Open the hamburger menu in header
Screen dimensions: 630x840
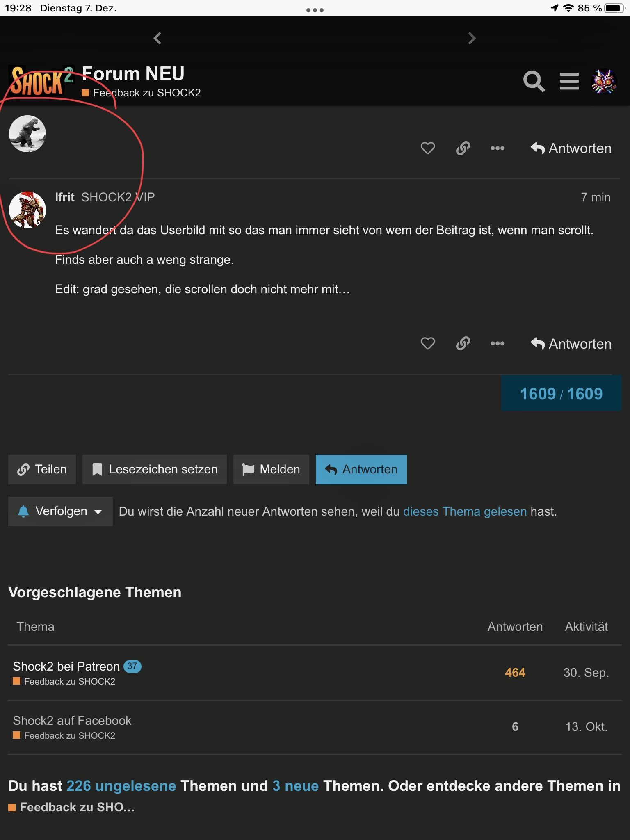[x=569, y=81]
